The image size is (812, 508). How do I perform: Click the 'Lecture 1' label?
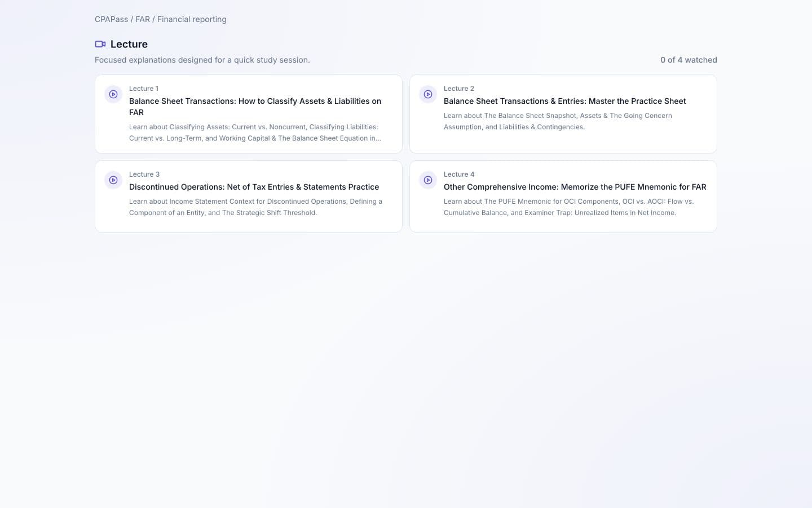pyautogui.click(x=144, y=89)
